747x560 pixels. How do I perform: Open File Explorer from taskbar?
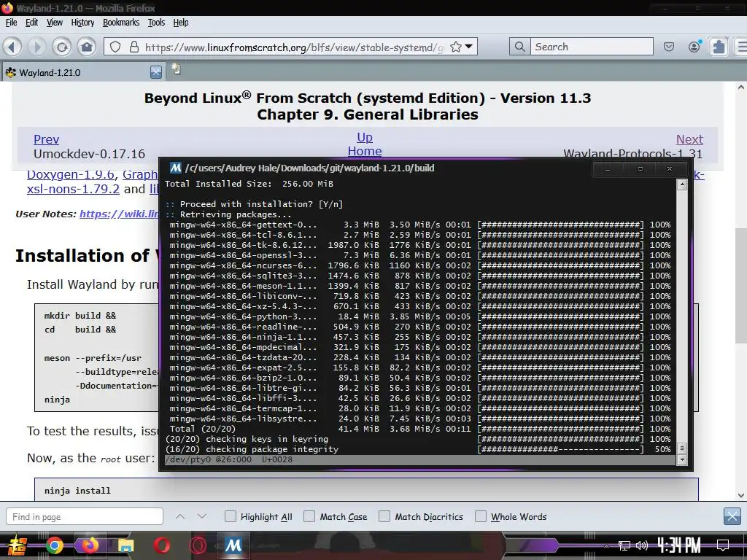(x=125, y=545)
